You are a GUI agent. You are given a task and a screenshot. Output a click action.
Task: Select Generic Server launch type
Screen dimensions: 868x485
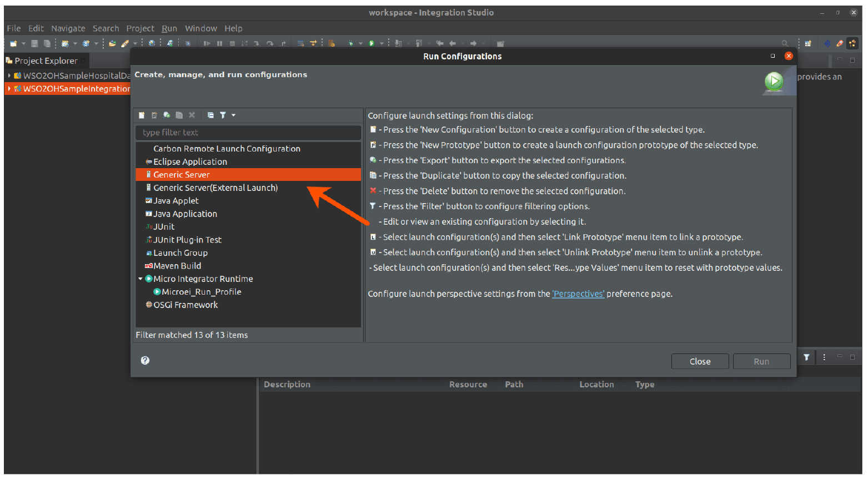coord(248,175)
